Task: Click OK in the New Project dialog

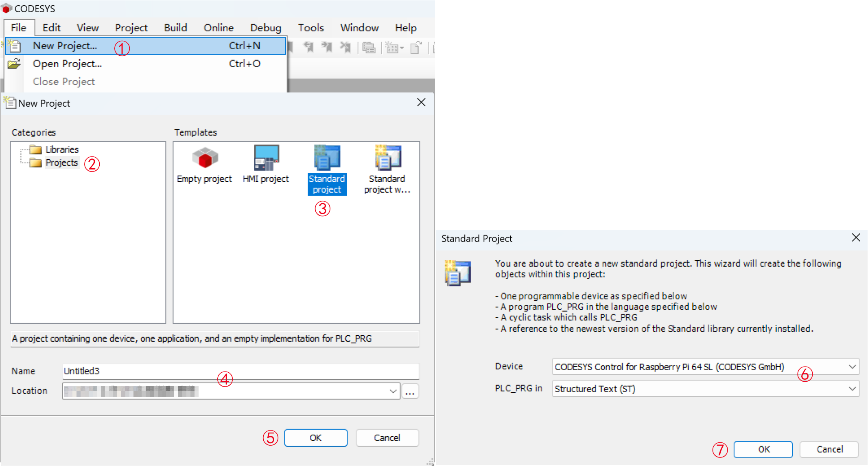Action: point(316,438)
